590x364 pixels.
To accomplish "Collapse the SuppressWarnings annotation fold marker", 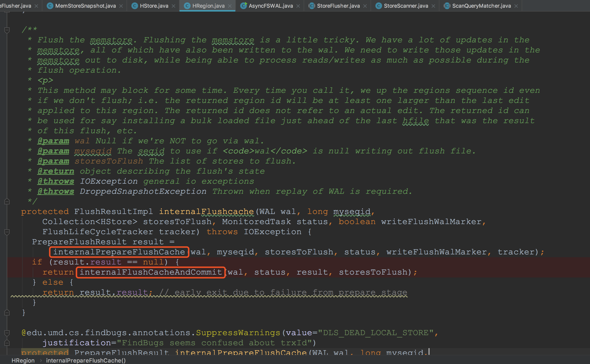I will [x=7, y=333].
